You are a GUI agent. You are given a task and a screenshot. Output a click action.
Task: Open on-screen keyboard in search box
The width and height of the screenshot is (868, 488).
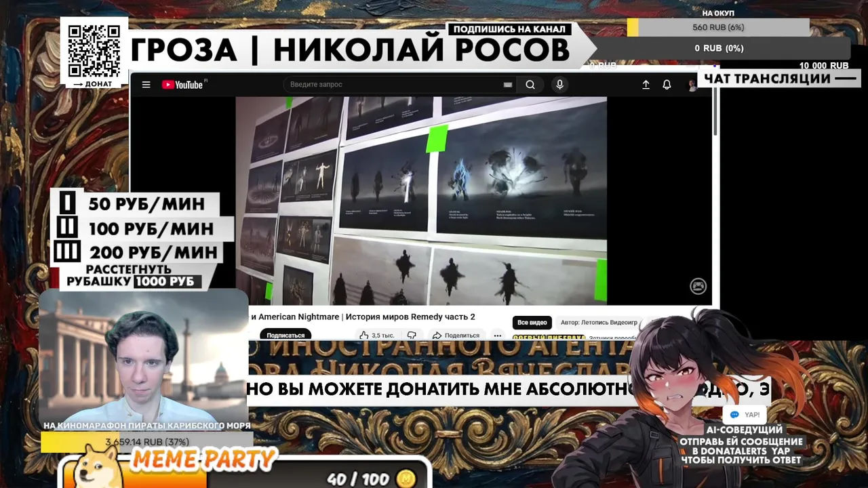(507, 85)
